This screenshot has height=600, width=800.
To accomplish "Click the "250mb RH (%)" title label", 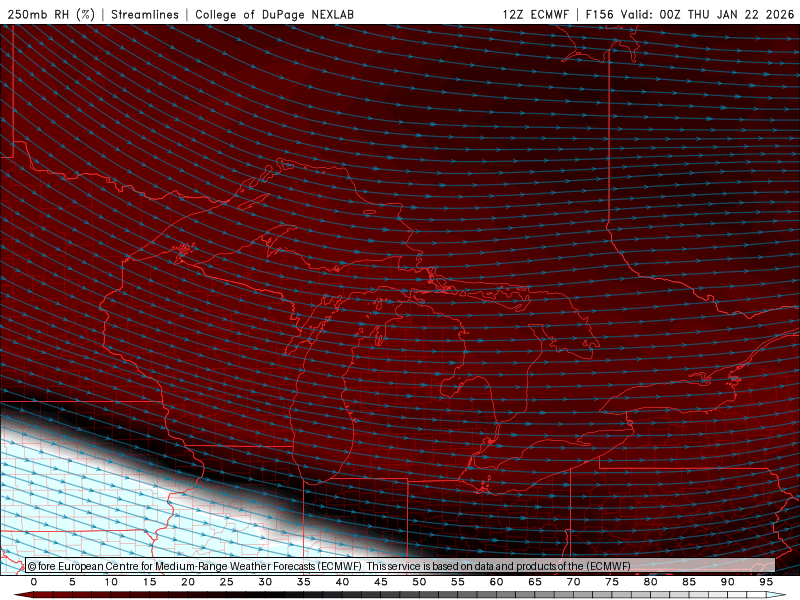I will pos(52,14).
